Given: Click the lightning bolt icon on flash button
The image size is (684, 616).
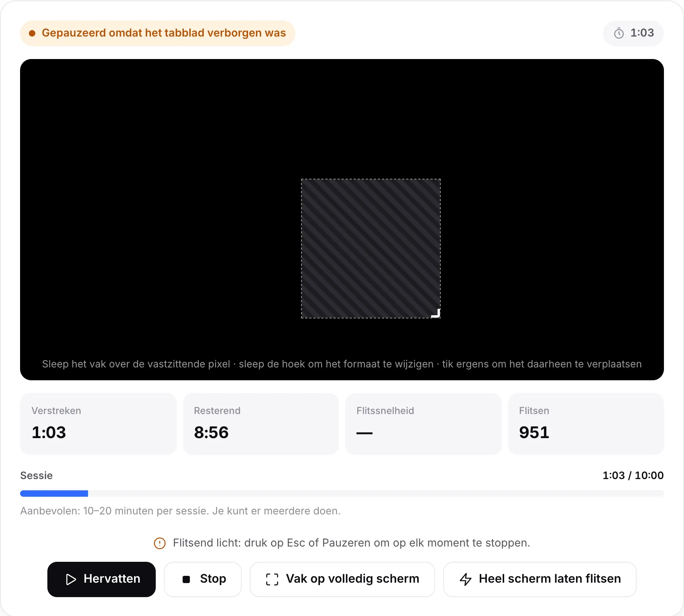Looking at the screenshot, I should click(466, 579).
